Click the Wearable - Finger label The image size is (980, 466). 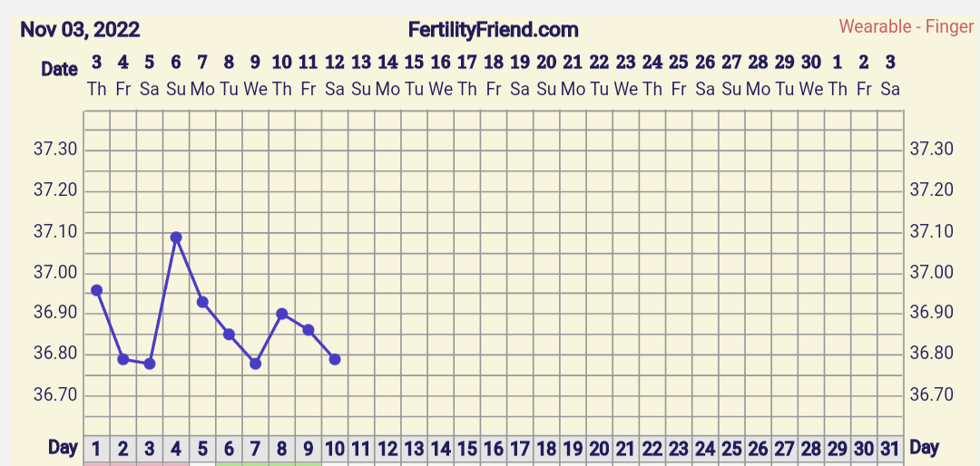906,26
